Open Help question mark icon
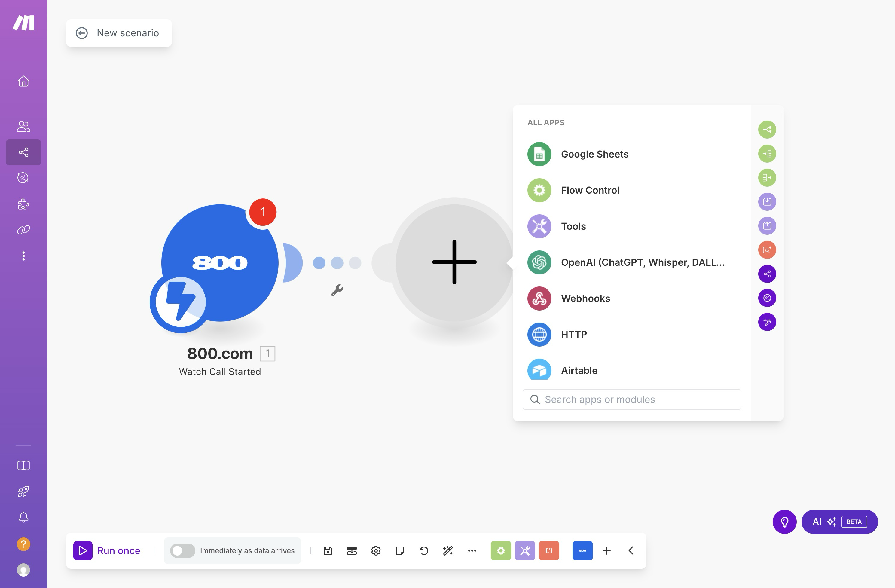The width and height of the screenshot is (895, 588). pos(23,544)
